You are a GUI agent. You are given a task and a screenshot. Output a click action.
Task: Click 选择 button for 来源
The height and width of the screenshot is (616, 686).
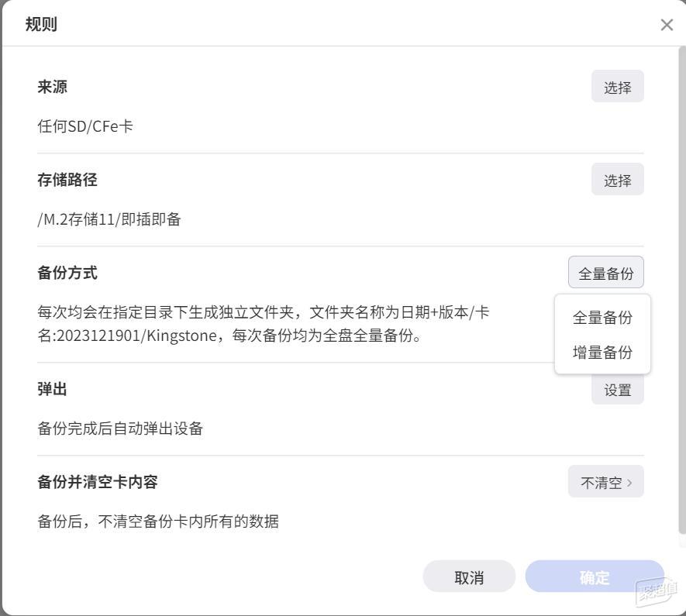pyautogui.click(x=617, y=87)
